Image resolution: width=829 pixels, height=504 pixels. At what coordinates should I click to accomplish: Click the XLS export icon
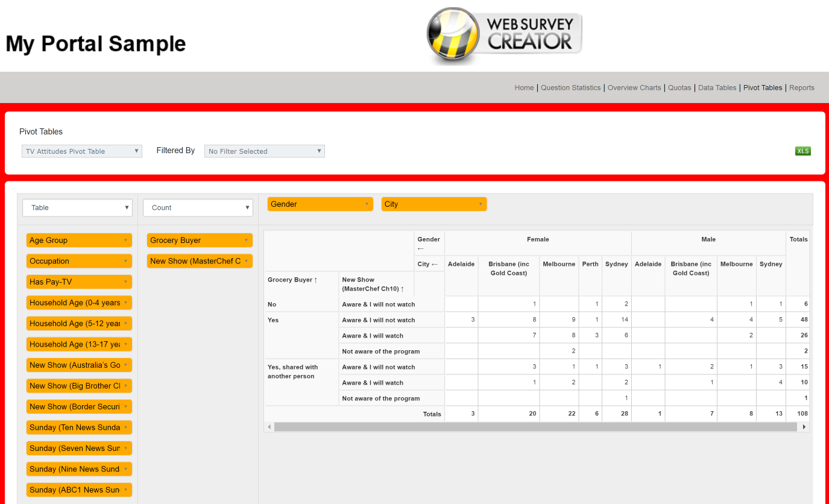click(802, 151)
